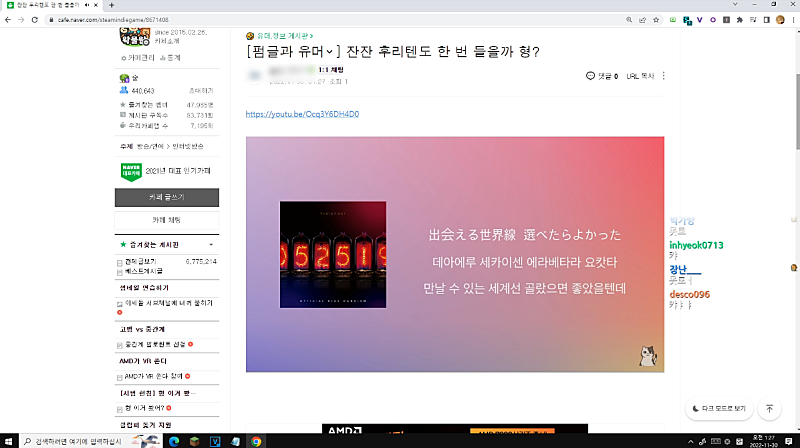Open the media control playlist icon
The height and width of the screenshot is (448, 800).
[753, 20]
